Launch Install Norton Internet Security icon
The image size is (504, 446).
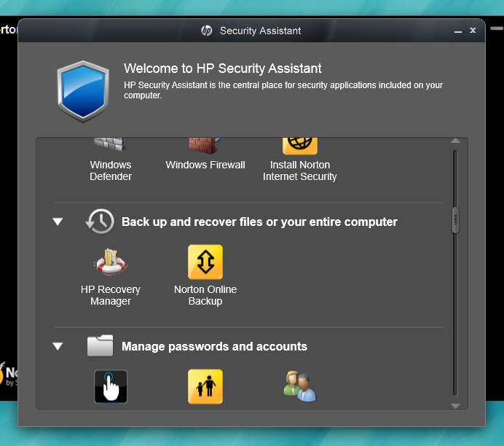(300, 146)
